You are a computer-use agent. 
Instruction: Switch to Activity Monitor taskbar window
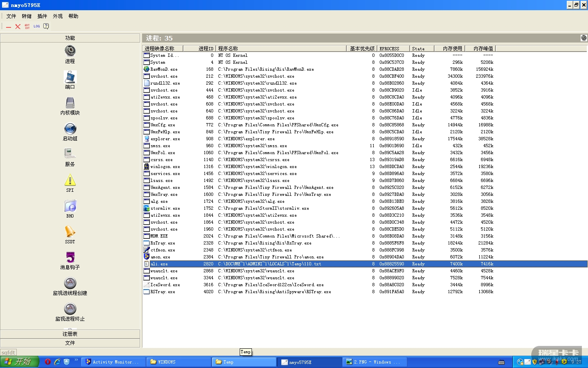(113, 362)
